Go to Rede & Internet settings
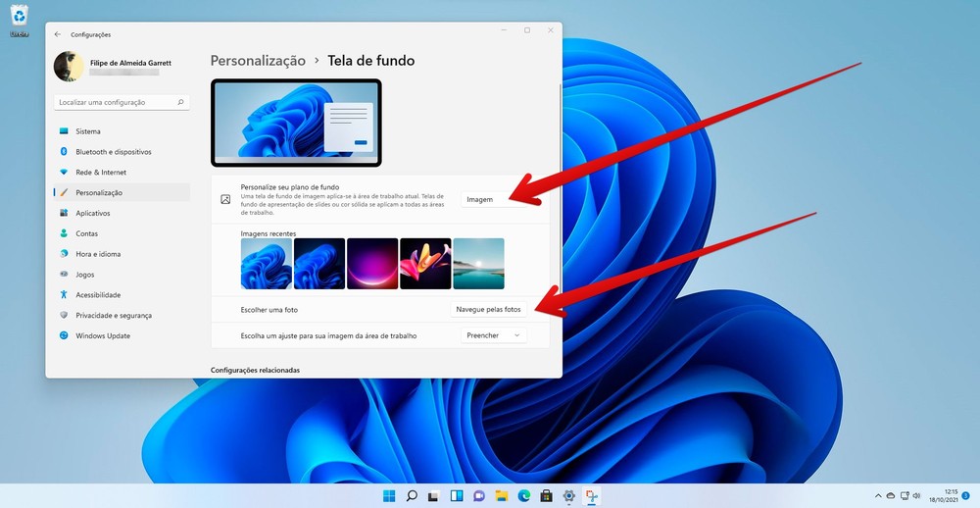 click(x=101, y=172)
